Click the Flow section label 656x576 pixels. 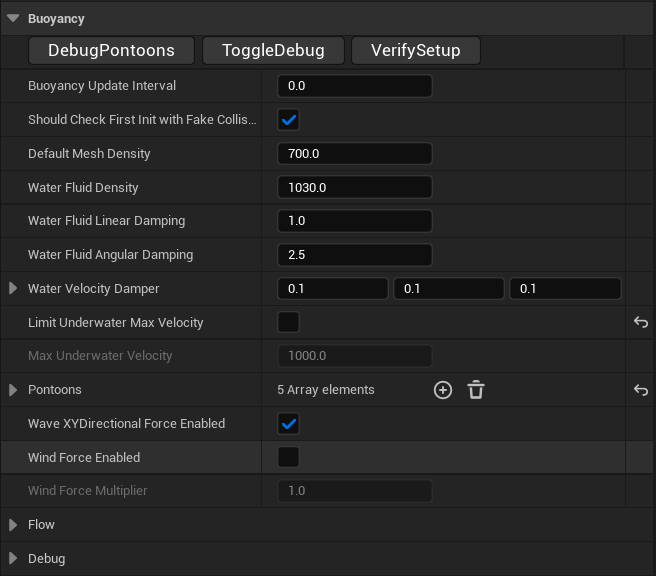click(41, 525)
